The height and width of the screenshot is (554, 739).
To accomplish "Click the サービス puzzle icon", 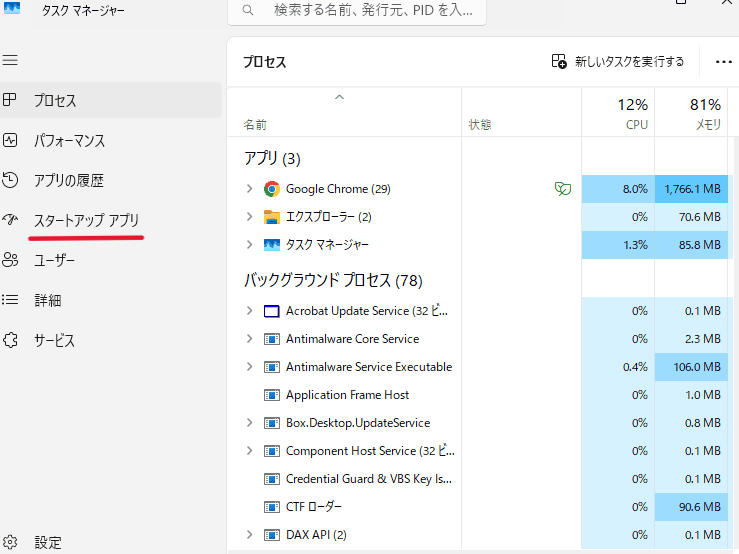I will pos(10,340).
